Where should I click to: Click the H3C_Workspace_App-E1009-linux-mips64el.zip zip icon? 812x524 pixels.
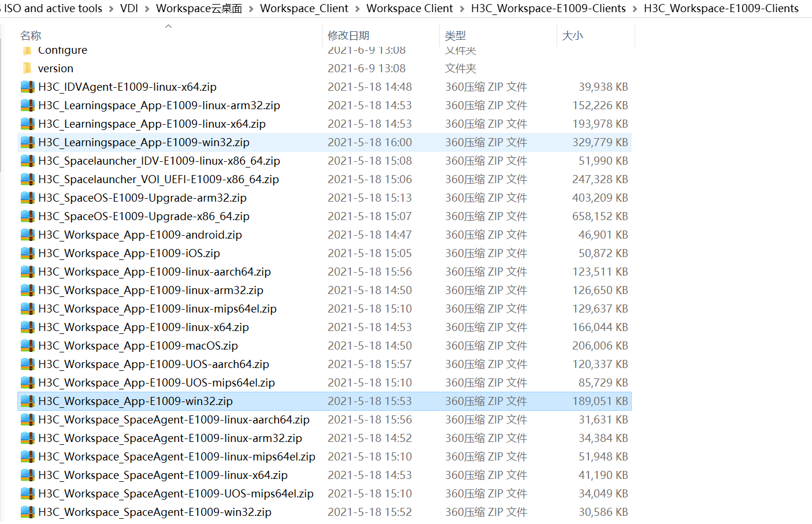point(27,309)
